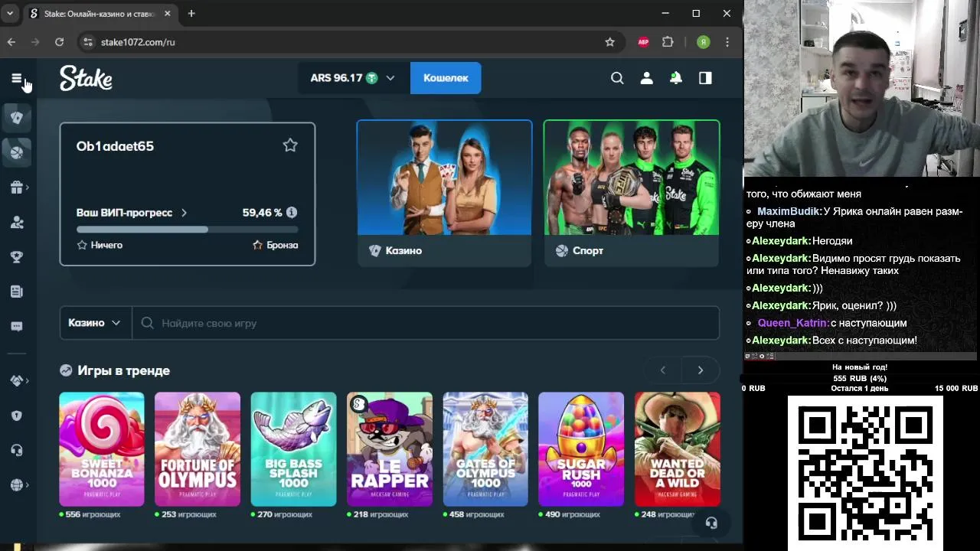Screen dimensions: 980x551
Task: Open site search magnifier in header
Action: 617,78
